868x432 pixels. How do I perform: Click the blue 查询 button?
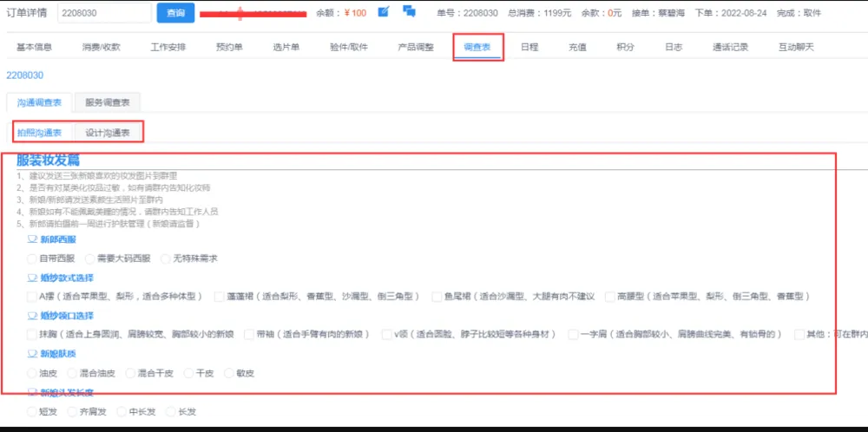click(x=175, y=13)
